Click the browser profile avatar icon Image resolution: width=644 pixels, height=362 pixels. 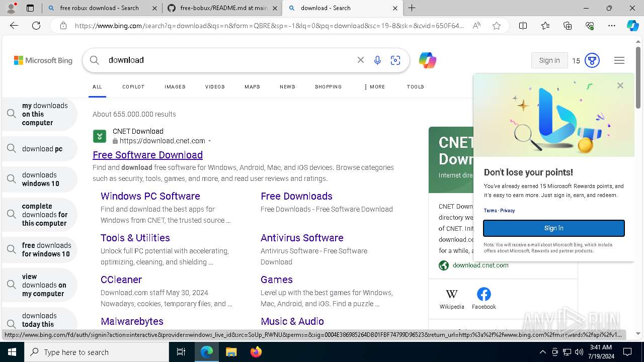11,8
